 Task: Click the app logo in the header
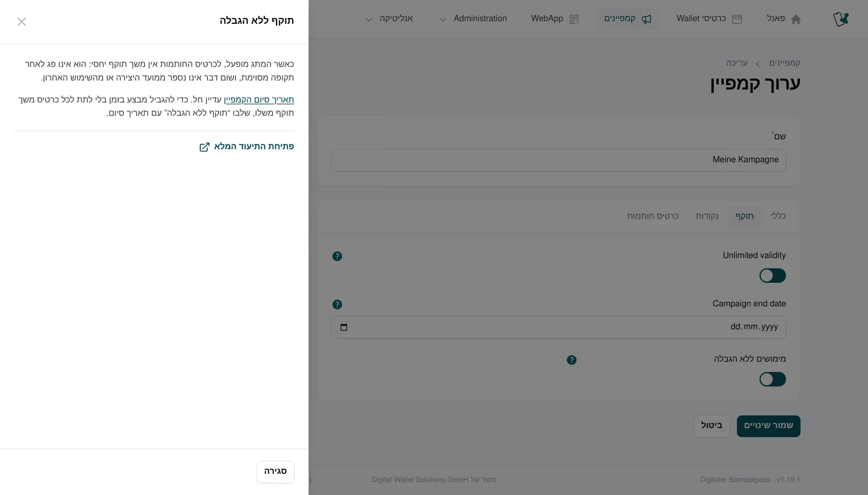[x=841, y=19]
